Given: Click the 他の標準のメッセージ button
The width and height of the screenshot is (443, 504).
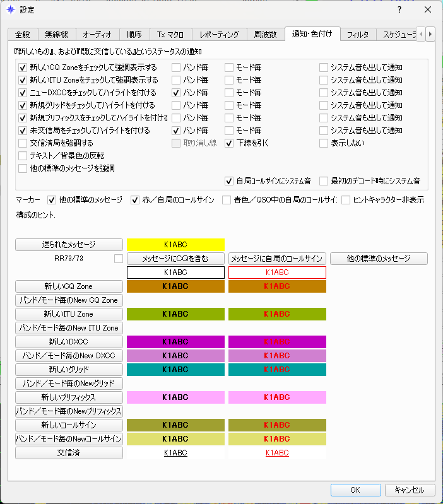Looking at the screenshot, I should pos(379,259).
